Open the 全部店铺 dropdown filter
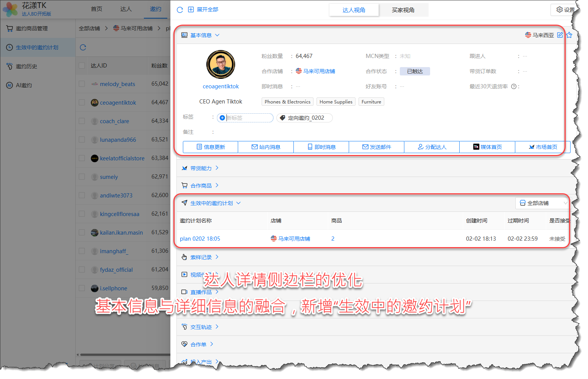 542,203
